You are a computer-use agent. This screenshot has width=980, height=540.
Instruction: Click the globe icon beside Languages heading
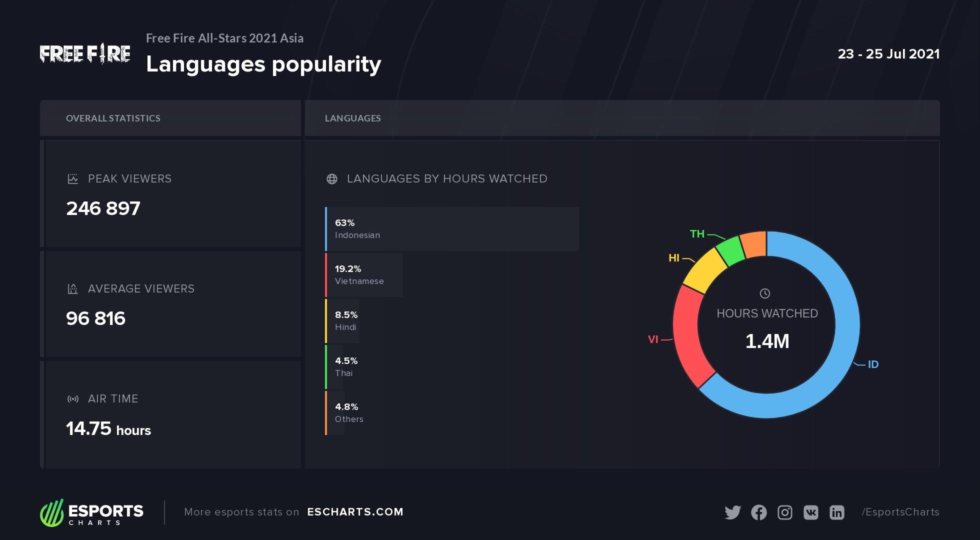coord(332,179)
